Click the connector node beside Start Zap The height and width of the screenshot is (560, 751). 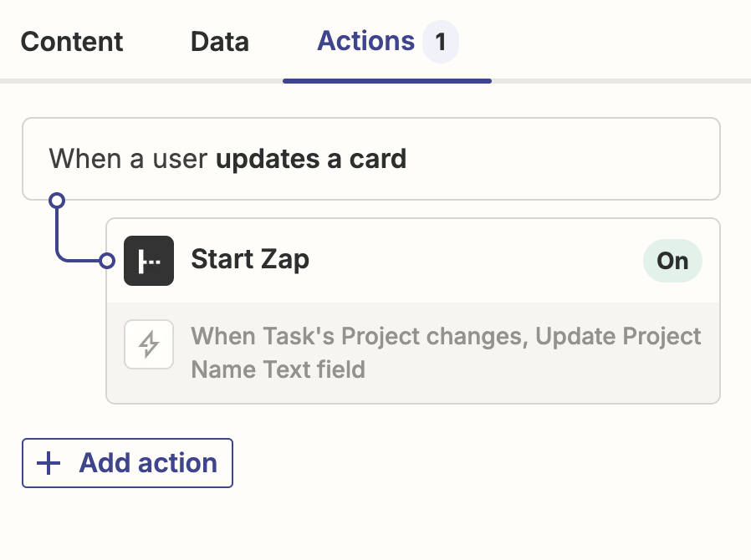[x=106, y=261]
